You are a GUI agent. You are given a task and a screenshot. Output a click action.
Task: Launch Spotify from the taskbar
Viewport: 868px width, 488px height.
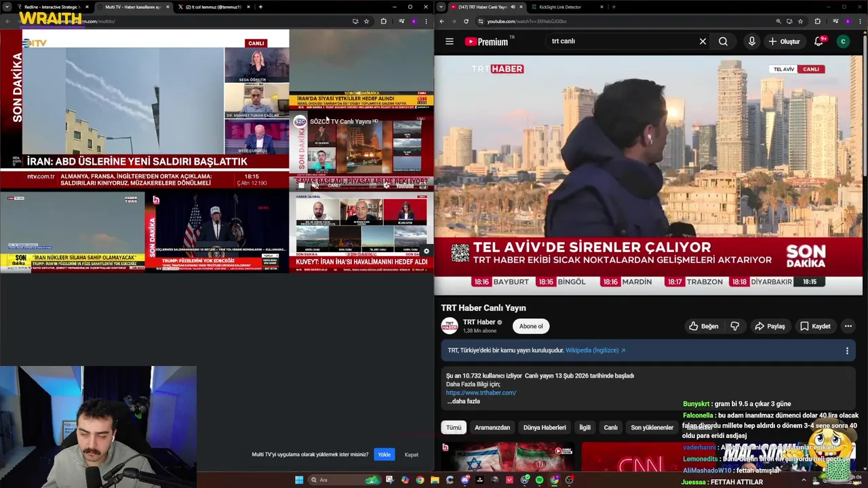pyautogui.click(x=539, y=480)
